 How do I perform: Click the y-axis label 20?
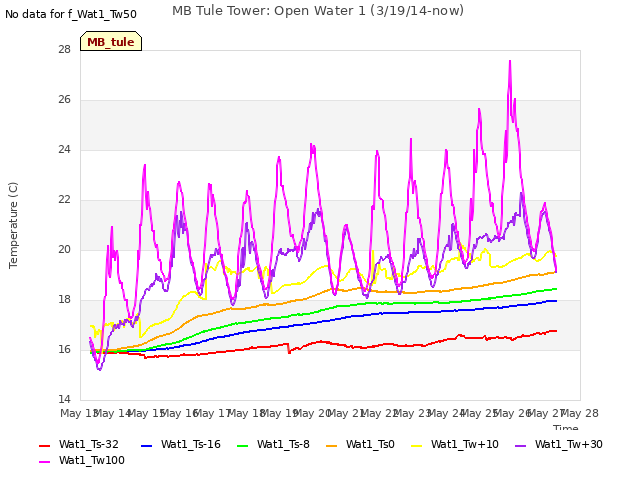tap(64, 250)
